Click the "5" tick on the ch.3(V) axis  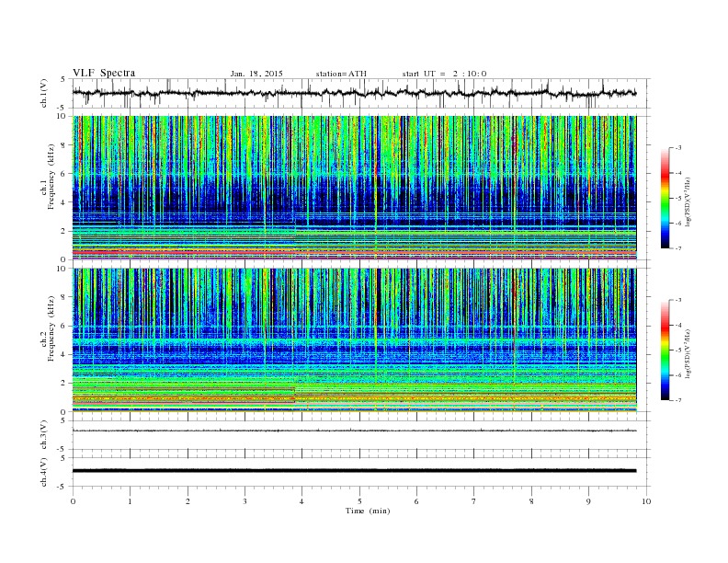tap(63, 420)
